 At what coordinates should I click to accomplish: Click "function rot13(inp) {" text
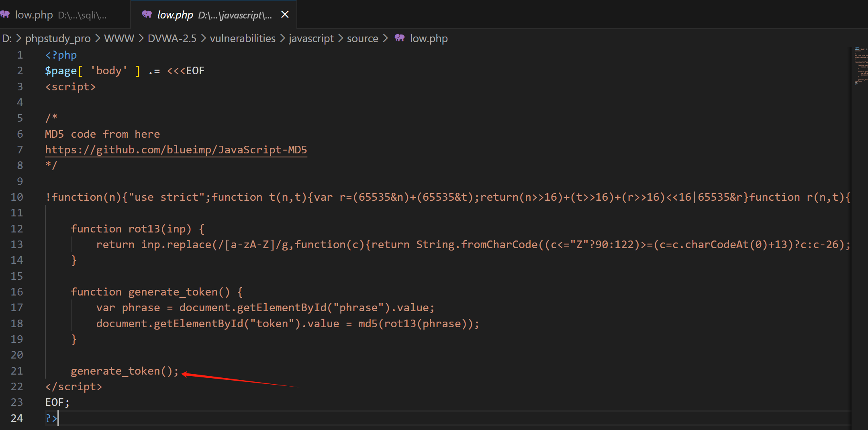(x=138, y=229)
